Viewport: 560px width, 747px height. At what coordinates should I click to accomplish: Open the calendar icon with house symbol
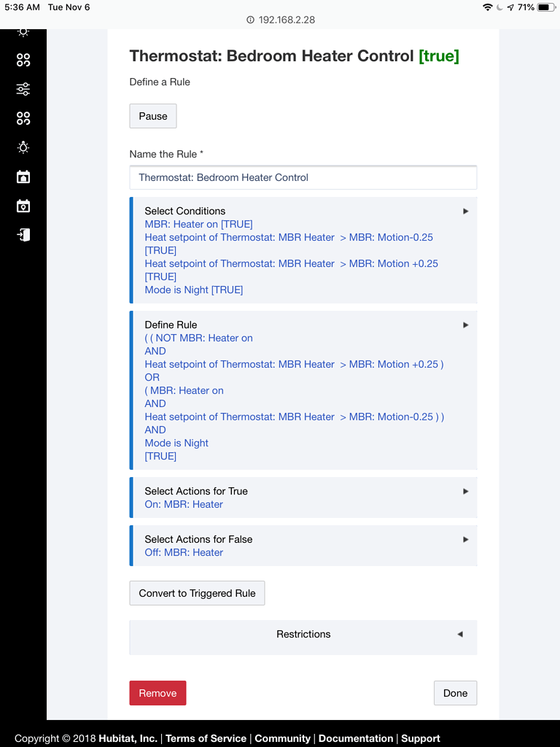[x=23, y=177]
